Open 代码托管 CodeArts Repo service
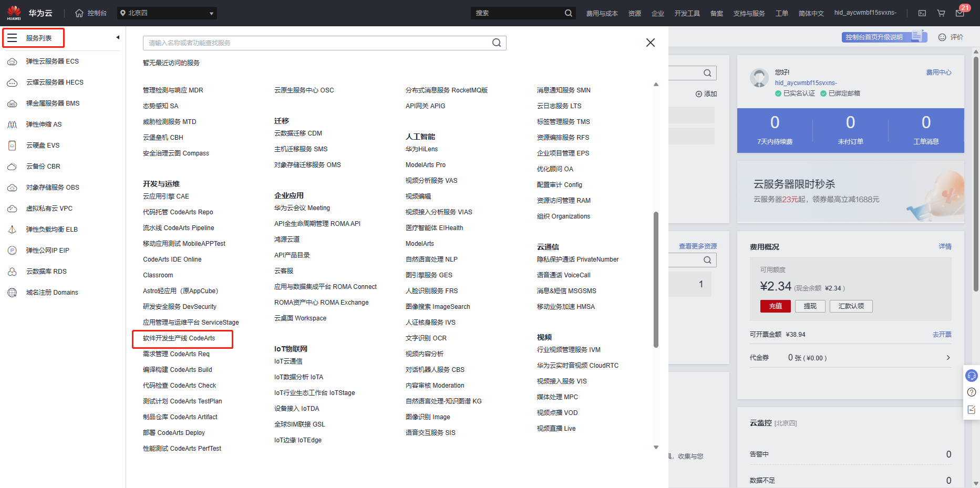The height and width of the screenshot is (488, 980). (x=178, y=212)
